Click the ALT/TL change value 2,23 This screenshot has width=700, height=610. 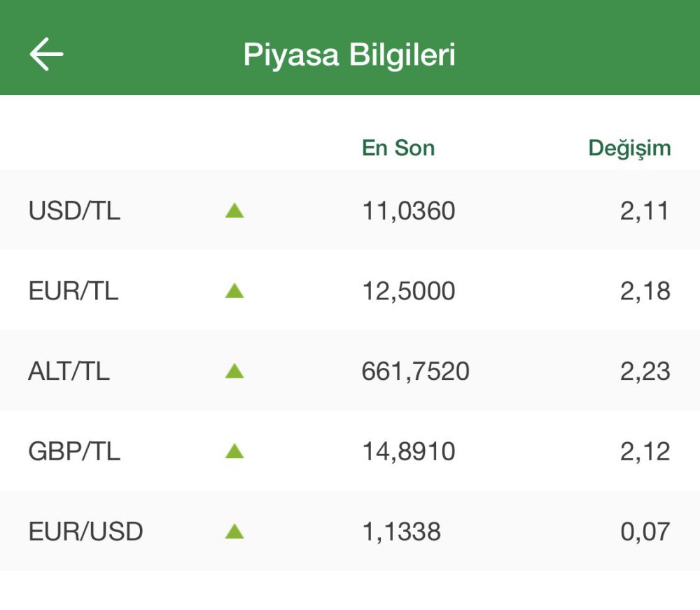645,371
